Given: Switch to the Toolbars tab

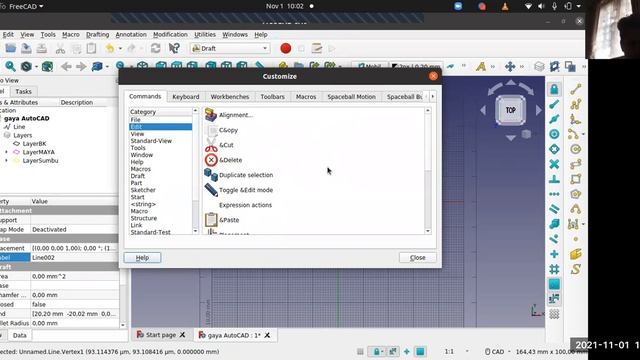Looking at the screenshot, I should coord(272,97).
